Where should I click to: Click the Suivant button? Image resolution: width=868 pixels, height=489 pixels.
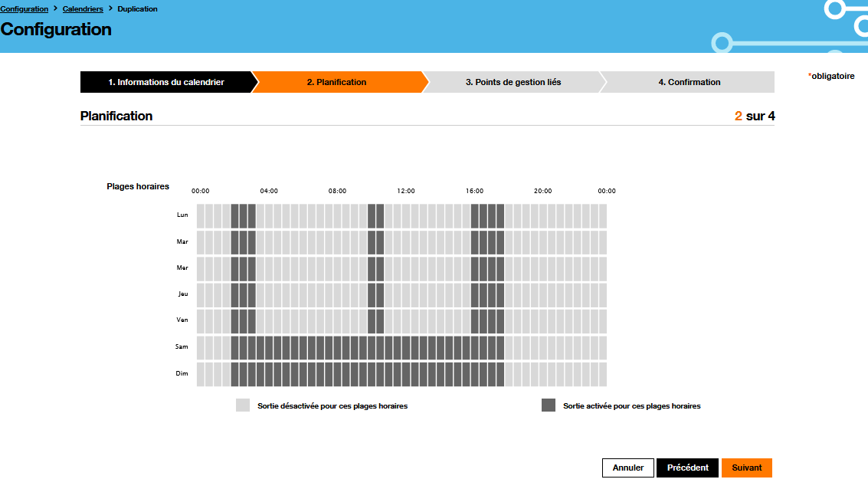click(746, 468)
